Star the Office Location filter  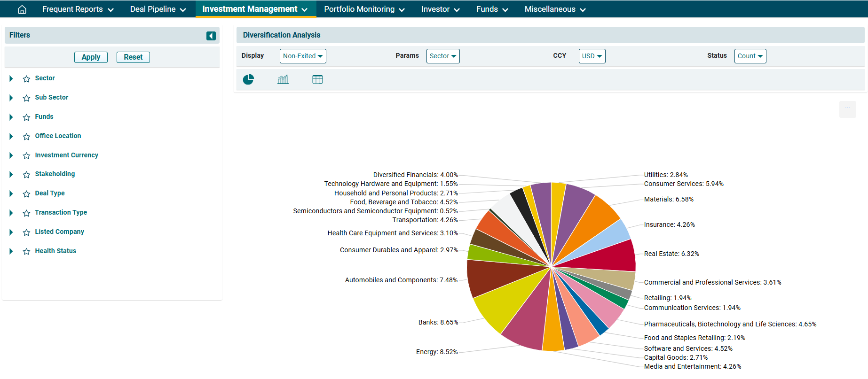(x=27, y=137)
